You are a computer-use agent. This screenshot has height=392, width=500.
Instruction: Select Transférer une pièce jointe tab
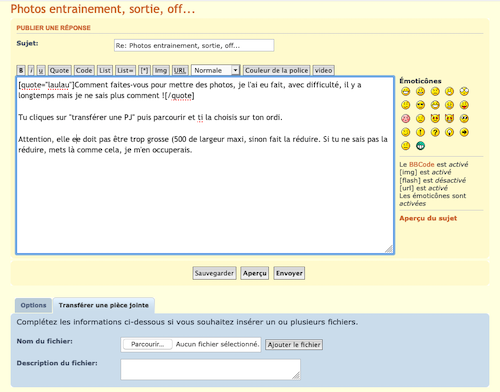[x=104, y=305]
